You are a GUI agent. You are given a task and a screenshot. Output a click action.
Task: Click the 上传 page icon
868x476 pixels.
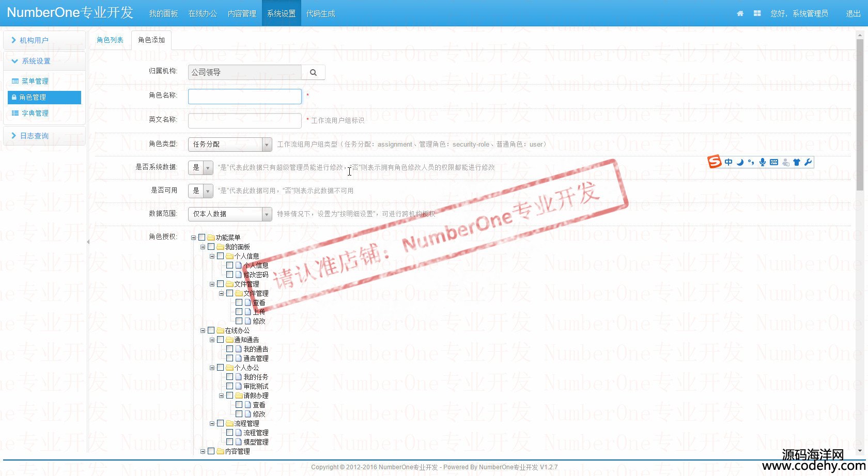pos(247,312)
